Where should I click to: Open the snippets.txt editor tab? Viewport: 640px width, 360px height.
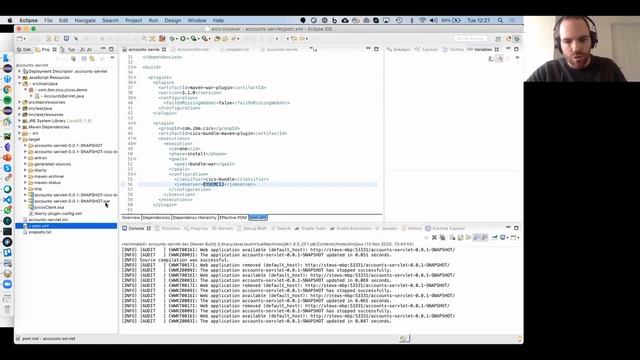234,49
